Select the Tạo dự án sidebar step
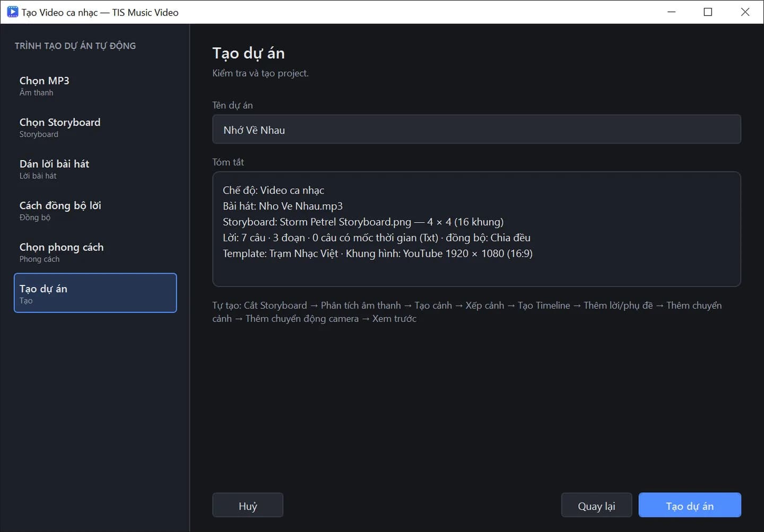The image size is (764, 532). 95,293
